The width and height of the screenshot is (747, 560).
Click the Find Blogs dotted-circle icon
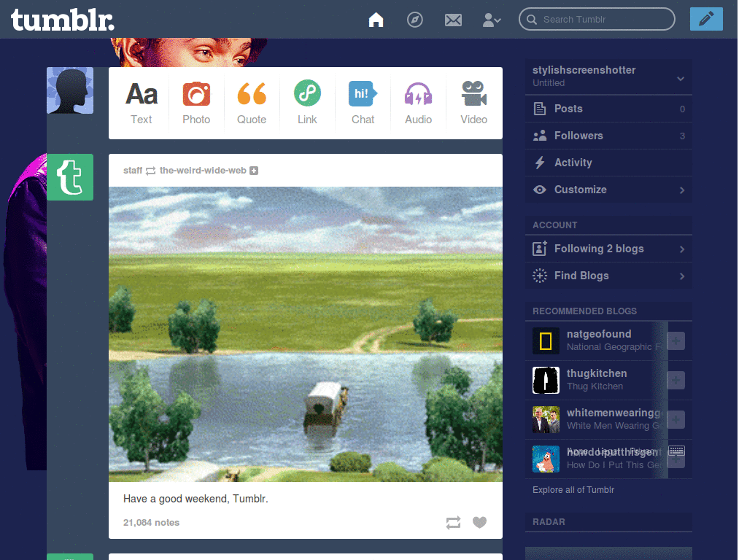coord(539,276)
